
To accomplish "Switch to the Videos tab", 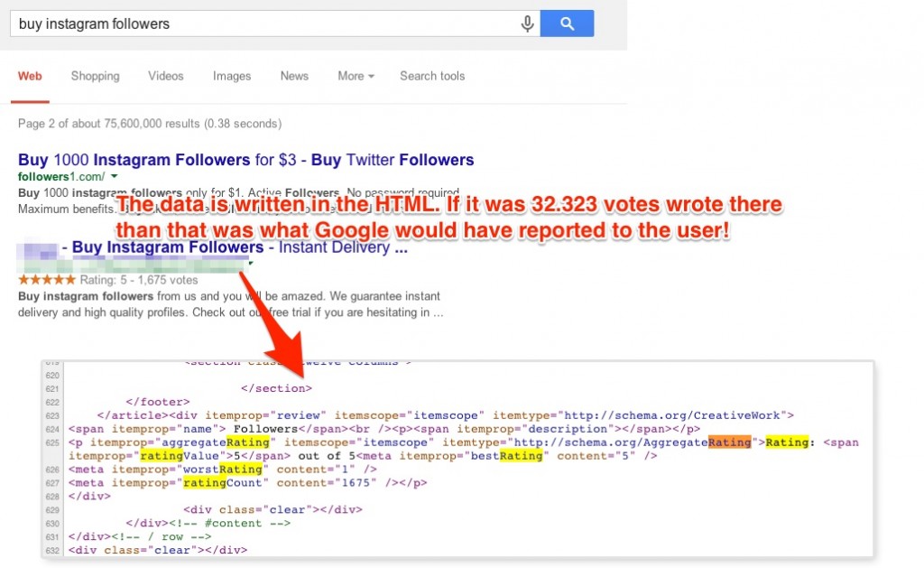I will point(165,77).
